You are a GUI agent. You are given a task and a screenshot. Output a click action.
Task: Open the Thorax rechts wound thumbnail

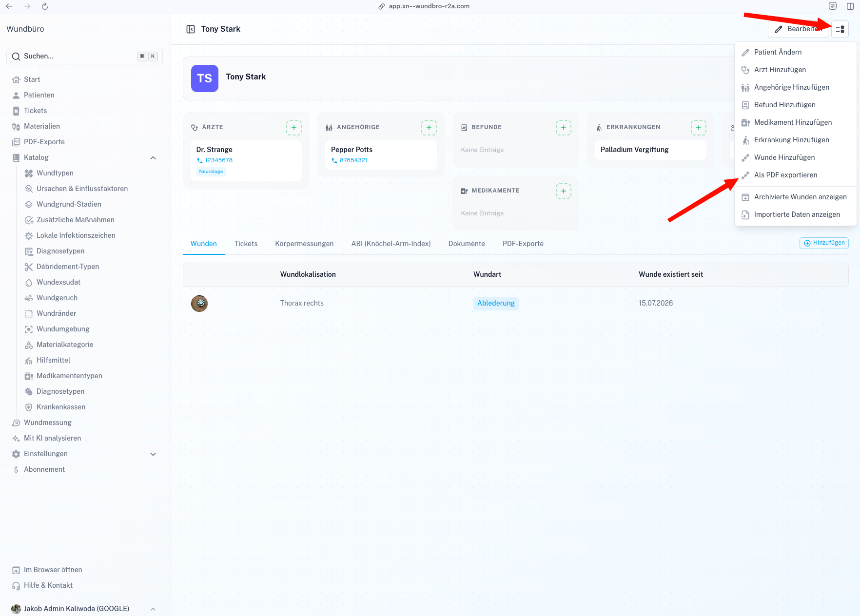(199, 304)
